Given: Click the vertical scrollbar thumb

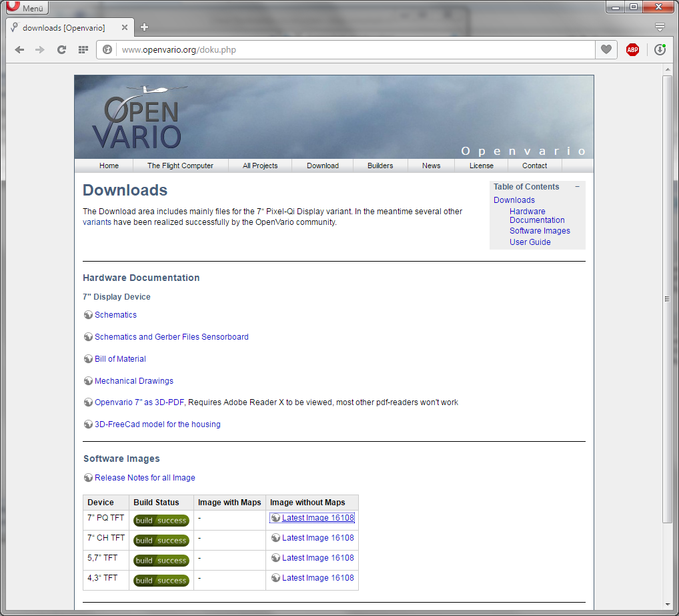Looking at the screenshot, I should click(x=667, y=299).
